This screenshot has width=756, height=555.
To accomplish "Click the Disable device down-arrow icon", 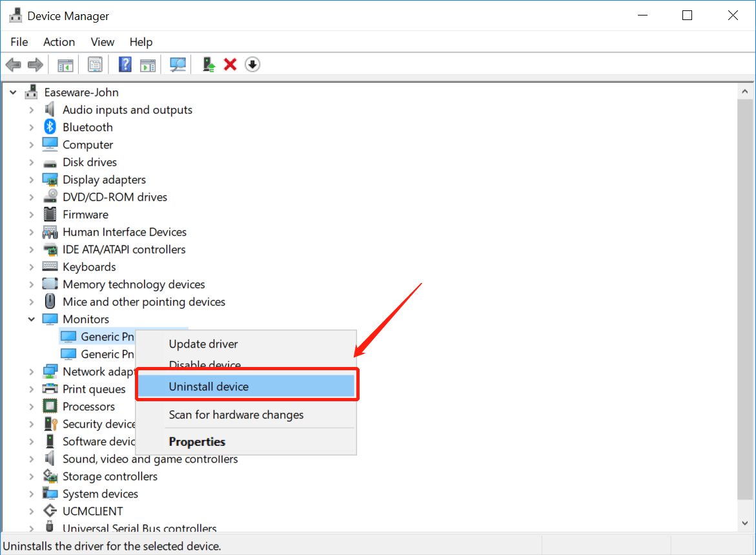I will tap(252, 65).
